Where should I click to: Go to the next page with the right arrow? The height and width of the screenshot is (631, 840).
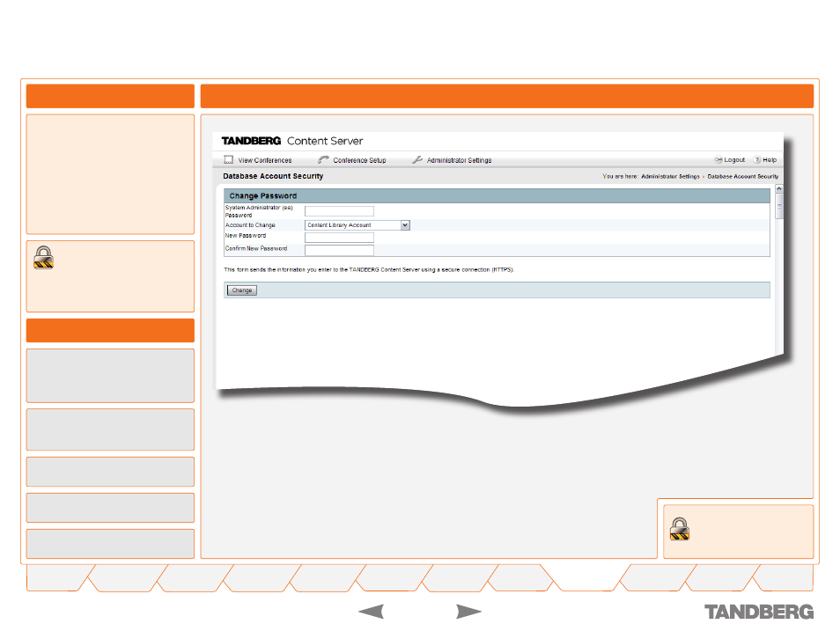click(x=468, y=611)
